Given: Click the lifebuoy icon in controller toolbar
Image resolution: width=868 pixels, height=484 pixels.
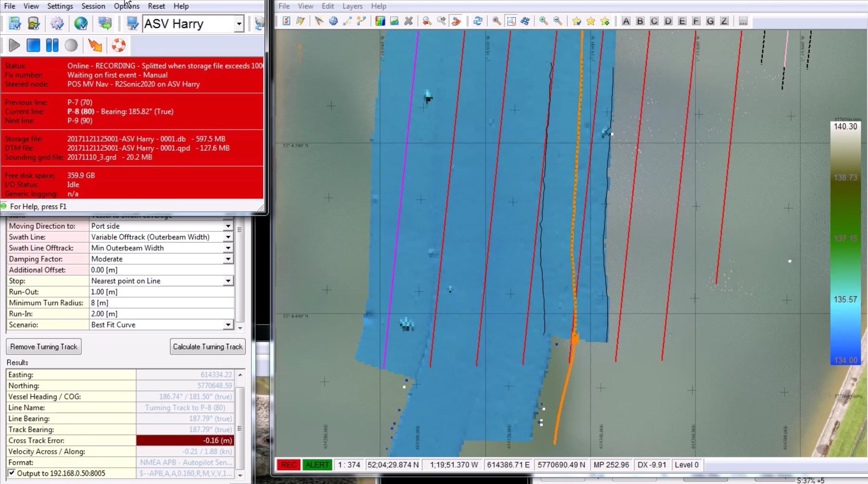Looking at the screenshot, I should (x=118, y=46).
